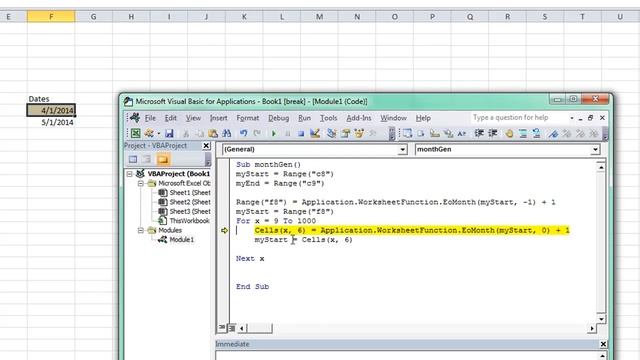
Task: Select Sheet3 in project tree
Action: tap(189, 211)
